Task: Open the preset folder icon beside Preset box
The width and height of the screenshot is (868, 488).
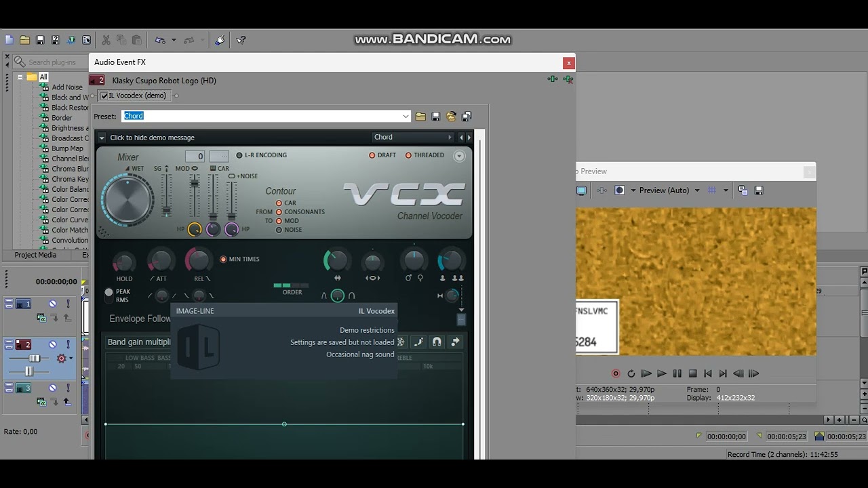Action: point(420,117)
